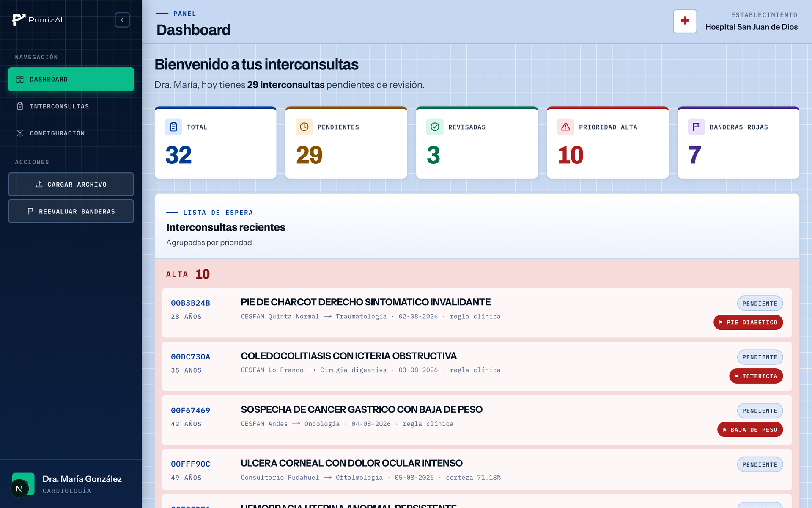
Task: Click the COLEDOCOLITIASIS CON ICTERIA OBSTRUCTIVA title
Action: click(x=348, y=356)
